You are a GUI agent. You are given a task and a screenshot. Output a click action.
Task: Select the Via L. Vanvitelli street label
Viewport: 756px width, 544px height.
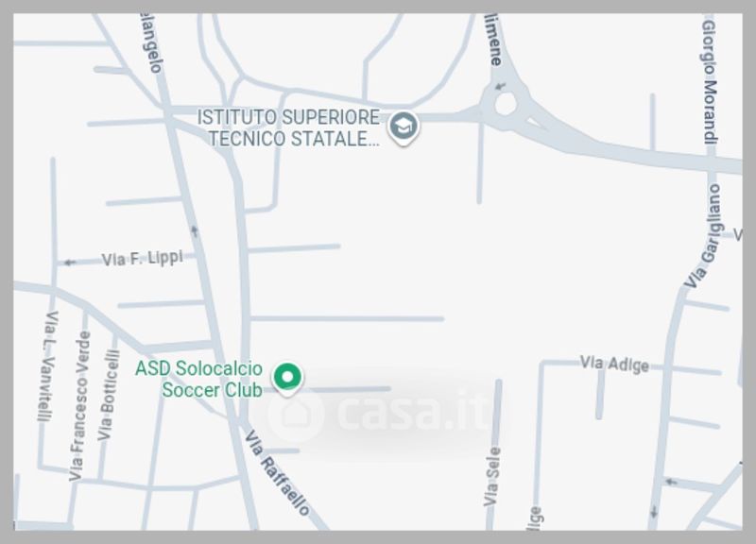click(x=46, y=366)
